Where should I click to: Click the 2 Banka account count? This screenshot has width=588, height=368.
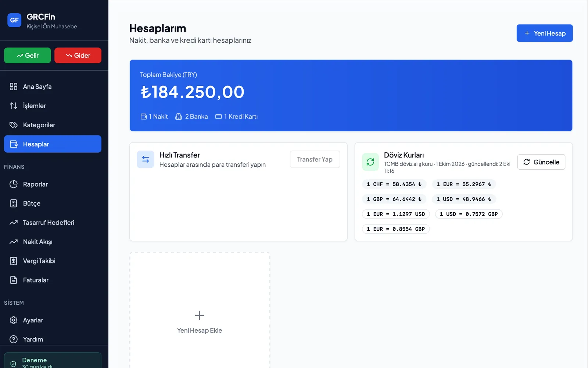tap(191, 116)
